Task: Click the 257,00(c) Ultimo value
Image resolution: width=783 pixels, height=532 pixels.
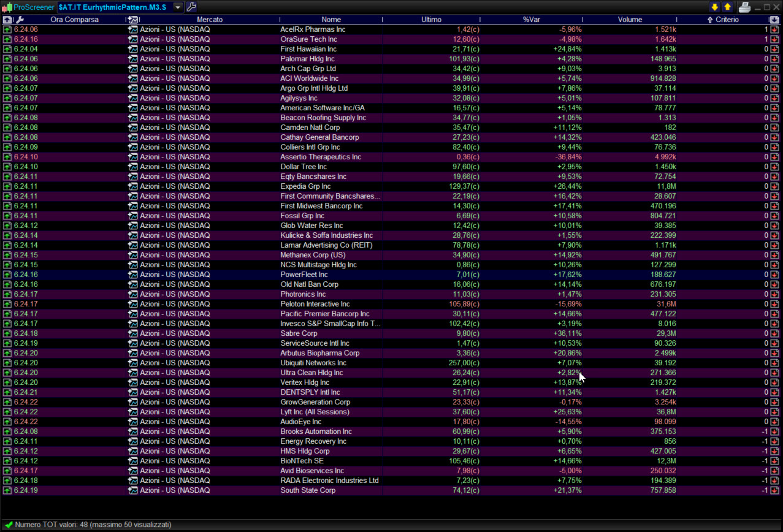Action: point(464,363)
